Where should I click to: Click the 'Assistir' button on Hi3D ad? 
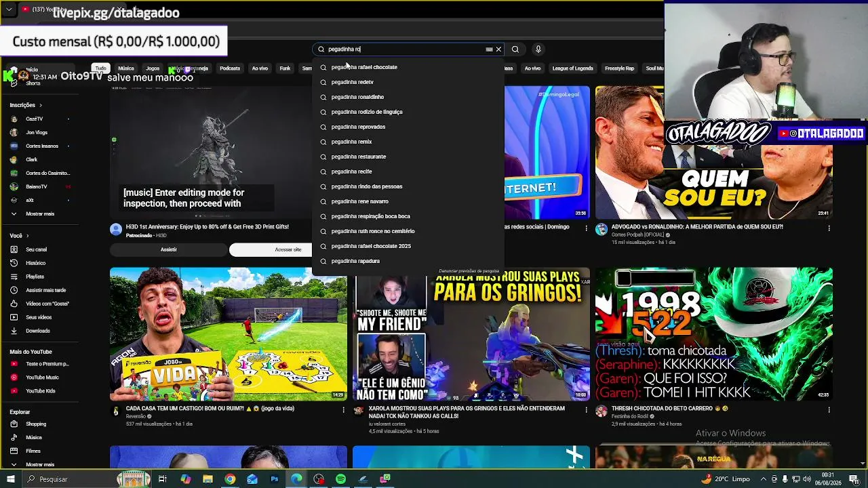169,249
